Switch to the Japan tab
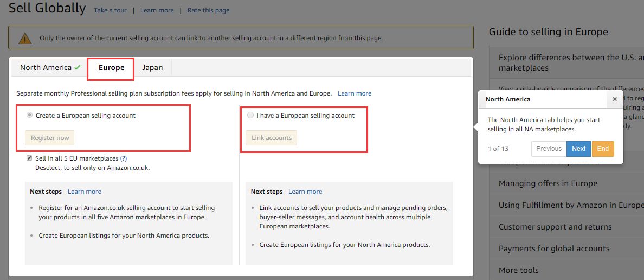 pos(152,67)
